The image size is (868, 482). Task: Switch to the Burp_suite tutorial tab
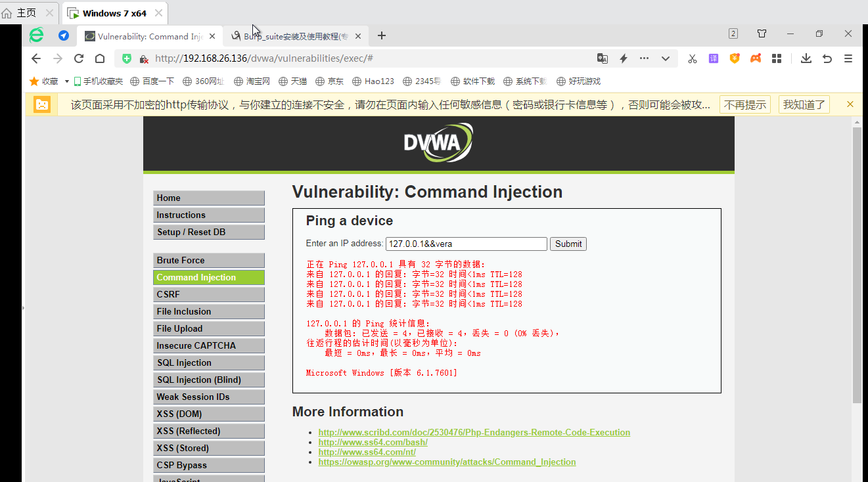coord(296,36)
